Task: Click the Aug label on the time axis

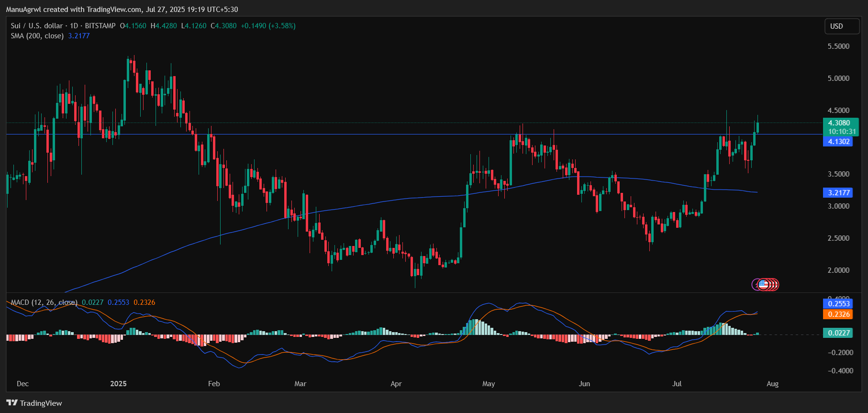Action: (x=772, y=384)
